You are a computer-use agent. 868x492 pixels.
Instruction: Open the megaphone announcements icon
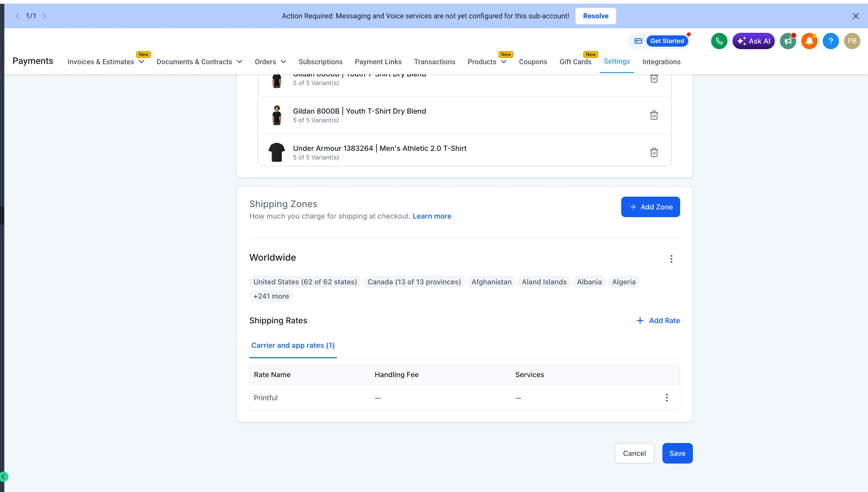pyautogui.click(x=788, y=41)
